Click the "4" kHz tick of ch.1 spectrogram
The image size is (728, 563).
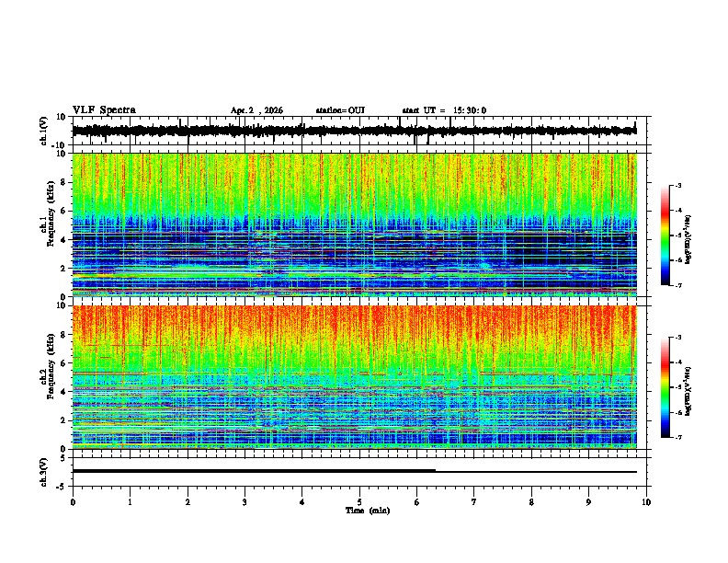(x=63, y=240)
